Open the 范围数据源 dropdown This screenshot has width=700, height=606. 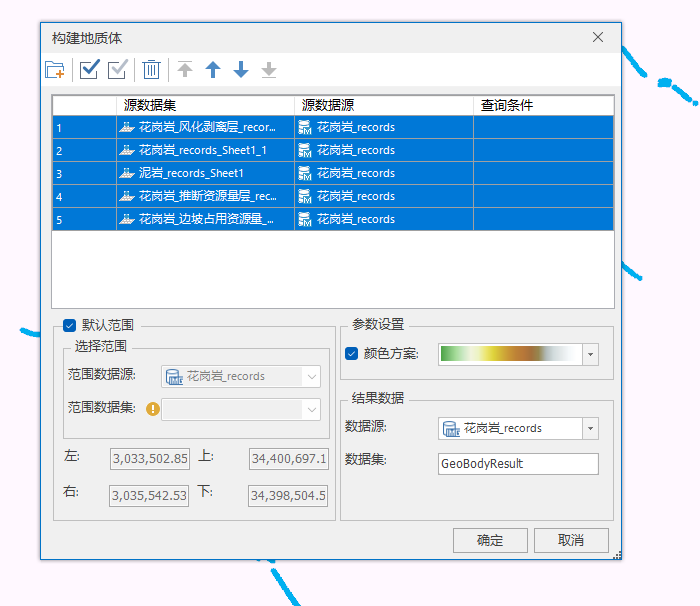[x=312, y=376]
